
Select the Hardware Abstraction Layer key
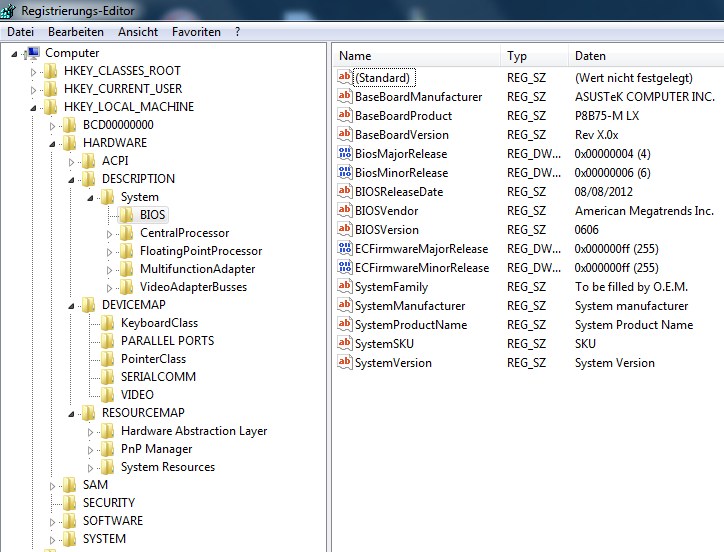point(194,431)
